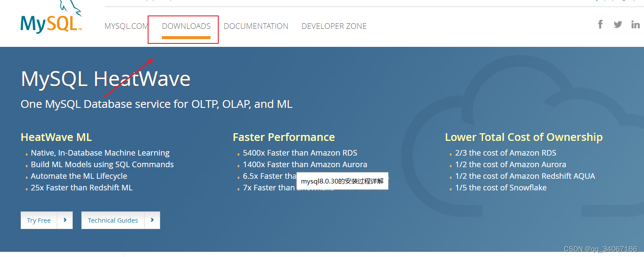The height and width of the screenshot is (257, 644).
Task: Click the MySQL dolphin logo
Action: pos(51,17)
